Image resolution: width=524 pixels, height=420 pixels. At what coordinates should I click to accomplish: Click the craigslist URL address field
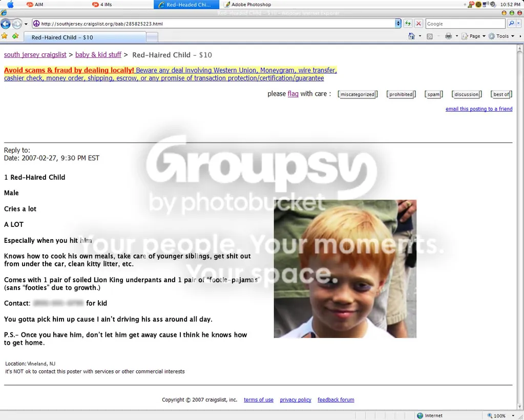click(x=217, y=24)
